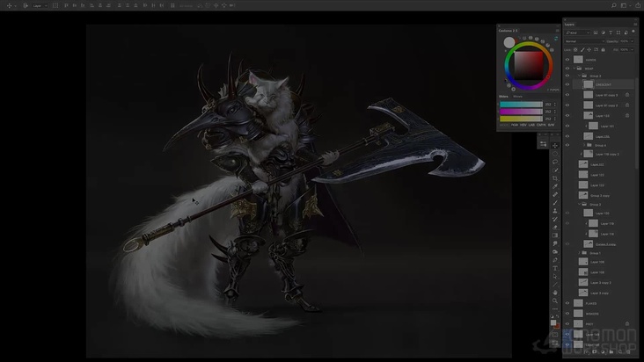644x362 pixels.
Task: Toggle visibility of Group 3
Action: click(x=567, y=76)
